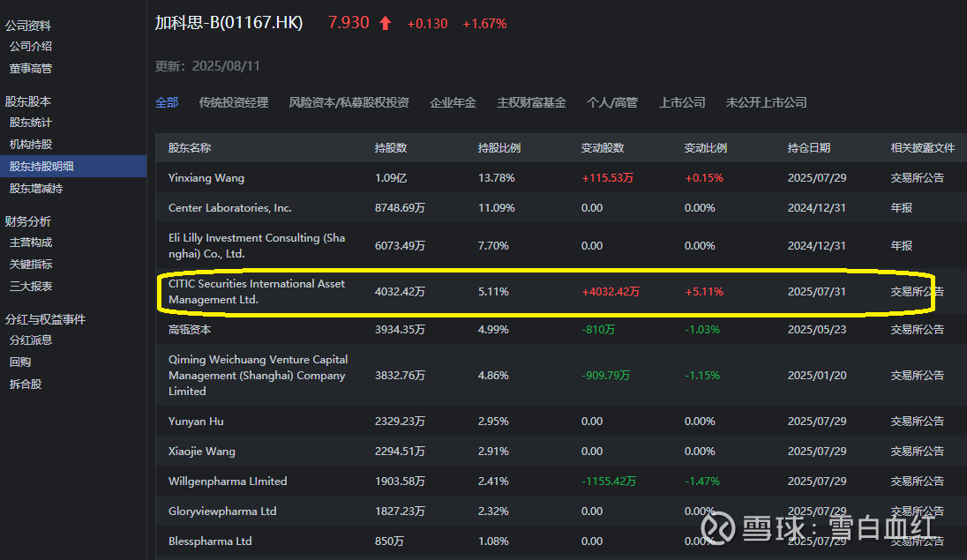Open 年报 link for Eli Lilly Investment

[902, 245]
